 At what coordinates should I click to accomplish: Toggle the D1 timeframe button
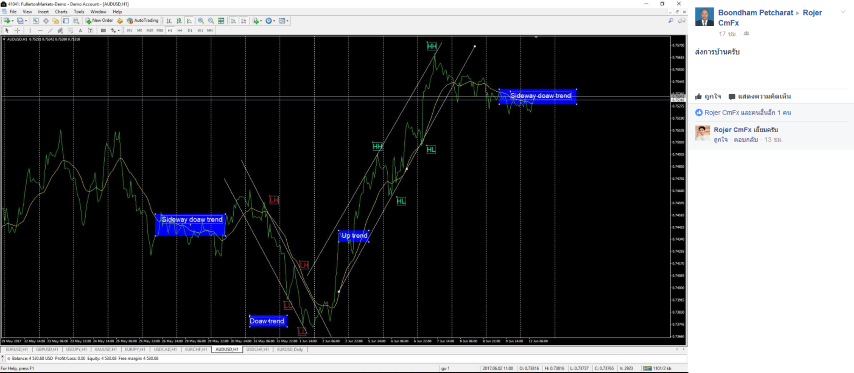point(190,30)
